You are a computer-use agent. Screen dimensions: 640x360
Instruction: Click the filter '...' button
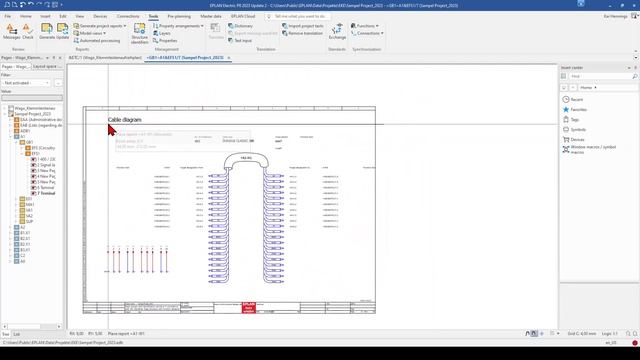point(58,83)
